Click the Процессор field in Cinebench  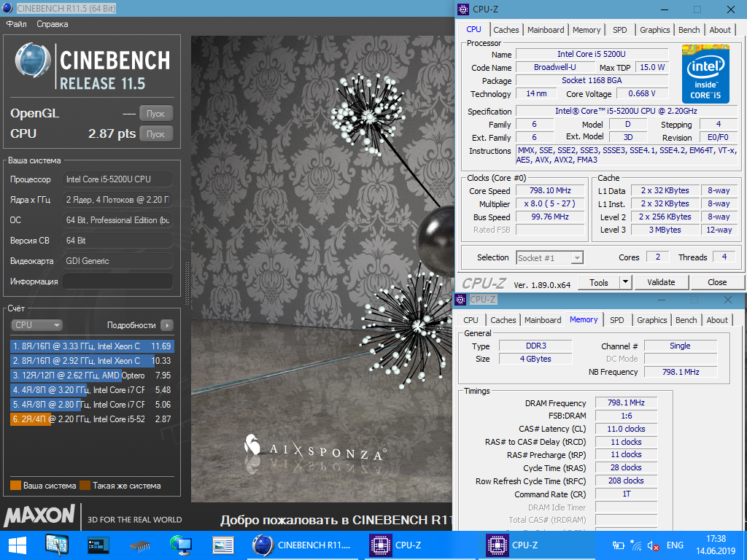(x=117, y=179)
